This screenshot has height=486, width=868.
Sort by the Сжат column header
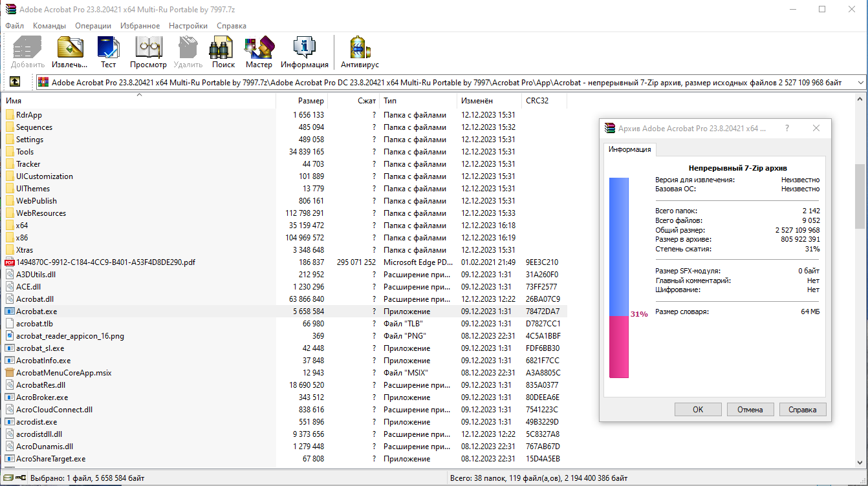point(353,101)
